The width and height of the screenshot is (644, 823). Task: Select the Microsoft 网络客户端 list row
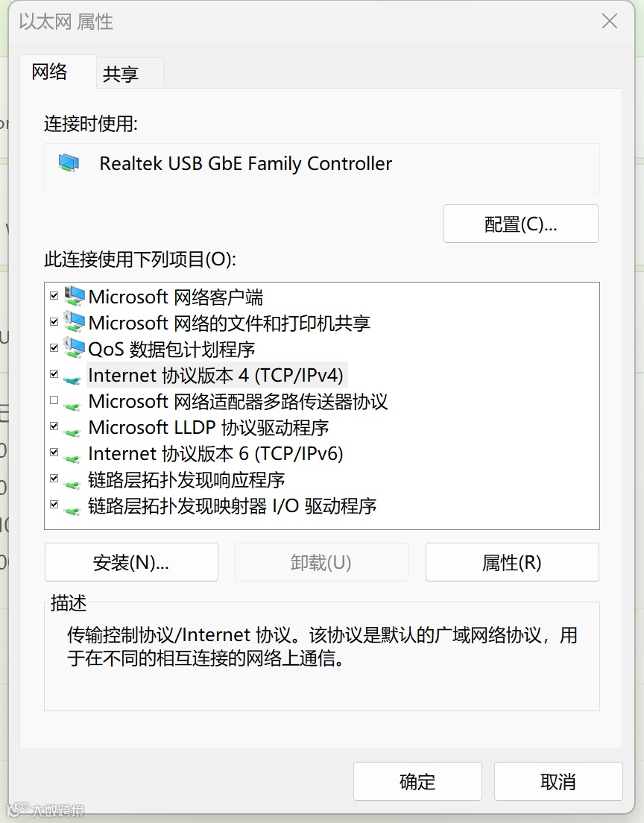point(175,297)
